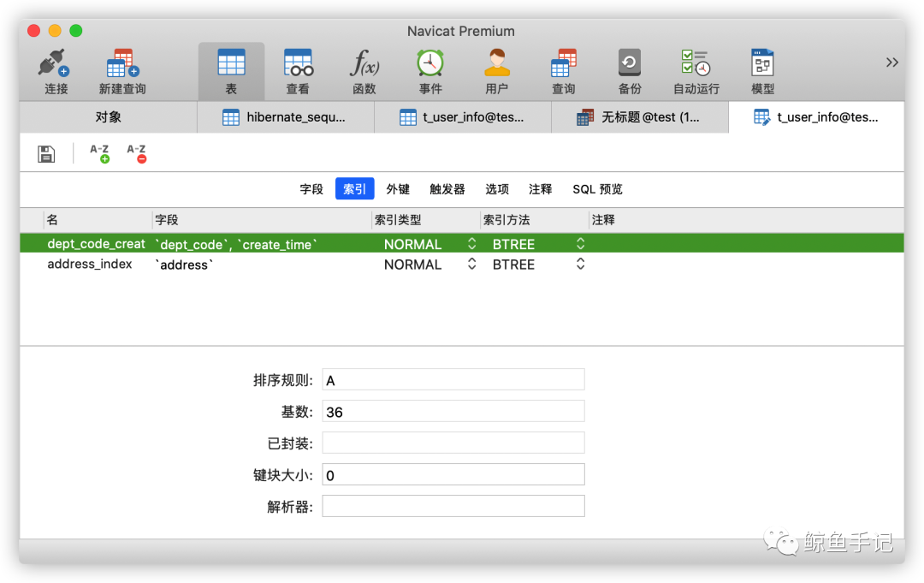
Task: Switch to the 字段 fields tab
Action: click(311, 188)
